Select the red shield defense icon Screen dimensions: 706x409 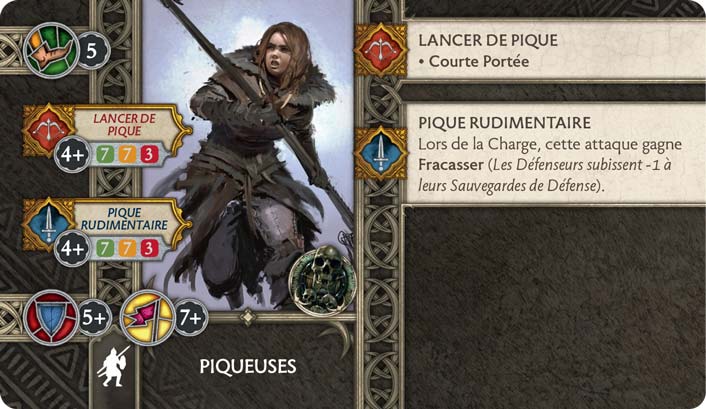click(51, 317)
